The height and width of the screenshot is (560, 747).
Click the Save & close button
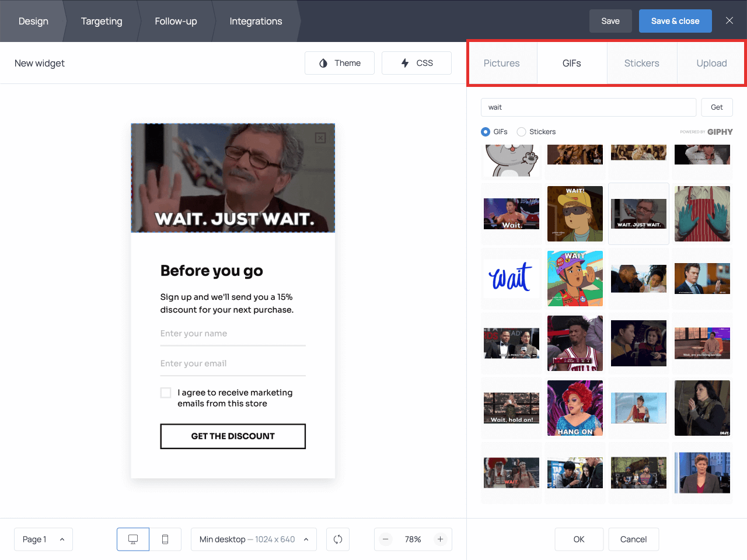675,20
